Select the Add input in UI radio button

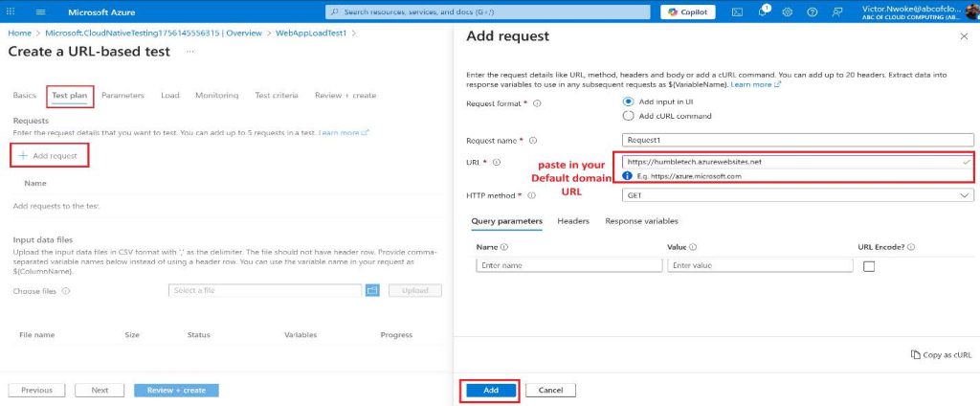[x=628, y=101]
